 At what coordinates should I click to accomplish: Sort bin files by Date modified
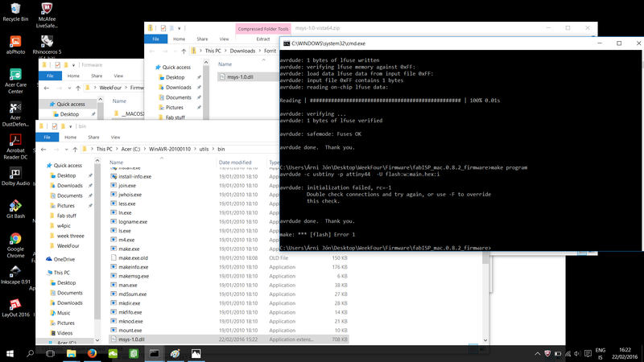pyautogui.click(x=235, y=162)
